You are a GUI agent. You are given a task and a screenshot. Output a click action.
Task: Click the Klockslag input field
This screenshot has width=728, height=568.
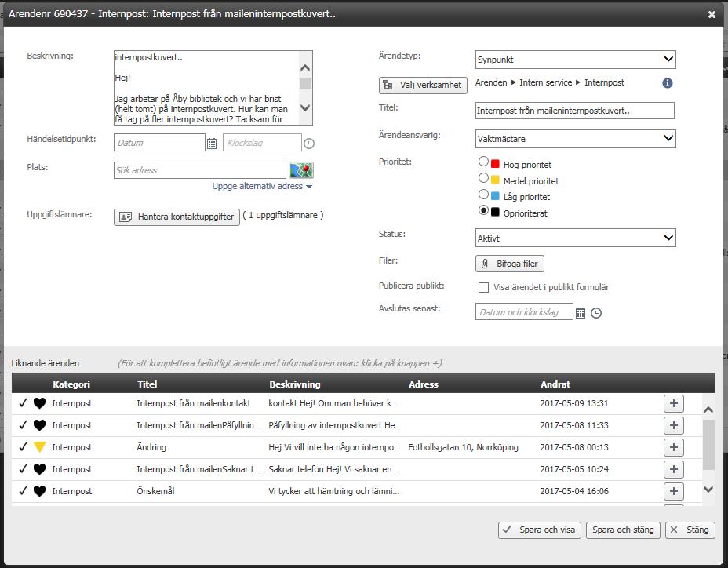pos(262,143)
